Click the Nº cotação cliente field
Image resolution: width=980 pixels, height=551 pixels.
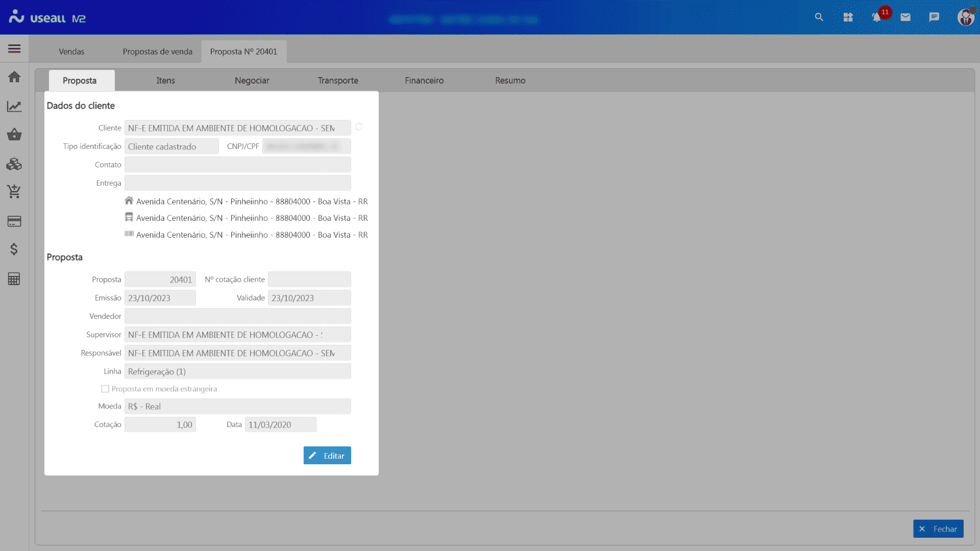(309, 280)
